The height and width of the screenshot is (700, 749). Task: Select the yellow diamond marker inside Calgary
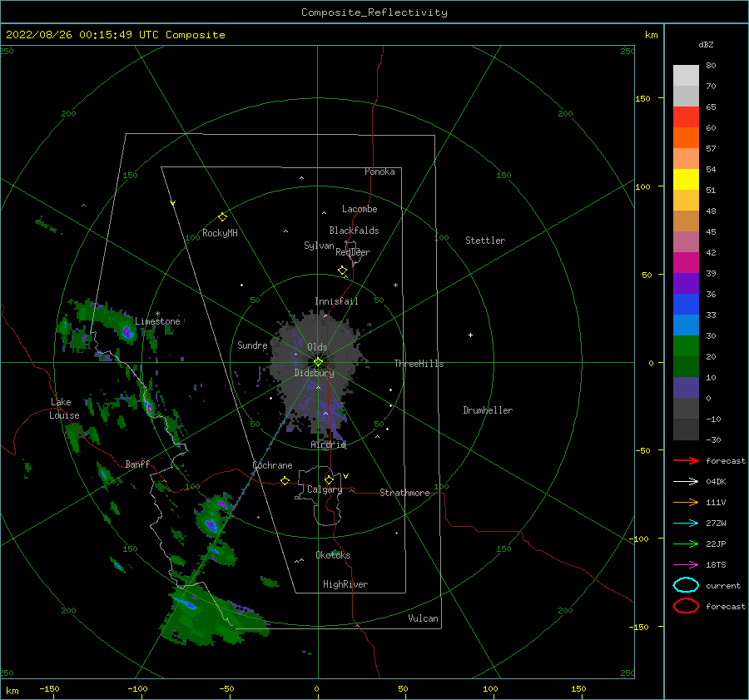tap(329, 479)
